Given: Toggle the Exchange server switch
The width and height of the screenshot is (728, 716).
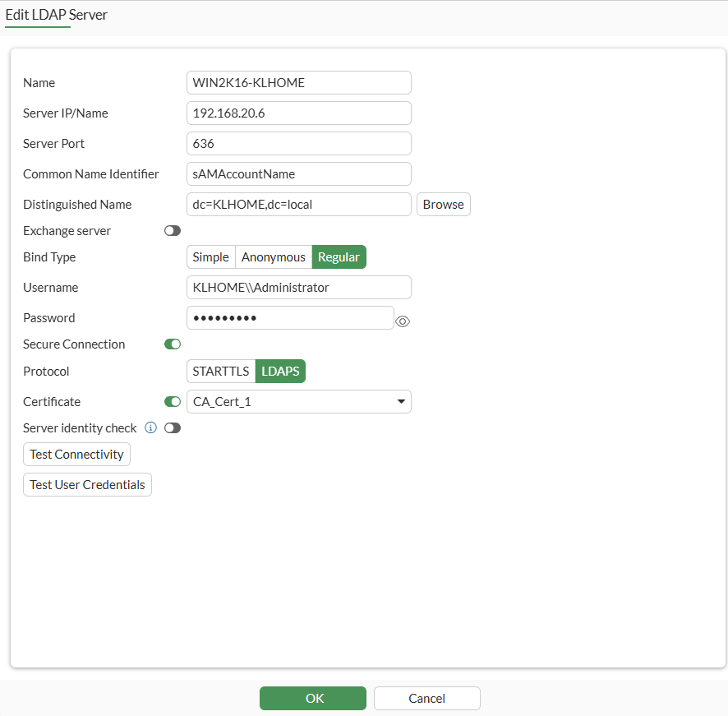Looking at the screenshot, I should (172, 230).
